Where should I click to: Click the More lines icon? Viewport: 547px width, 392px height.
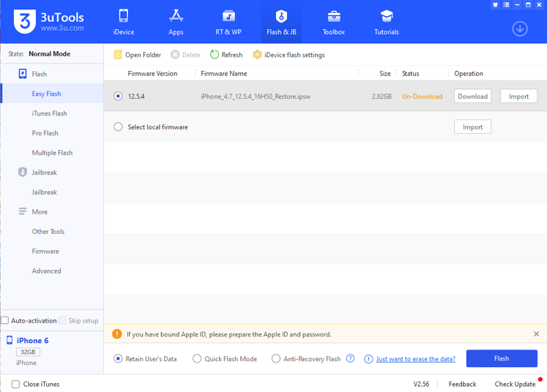pos(23,211)
